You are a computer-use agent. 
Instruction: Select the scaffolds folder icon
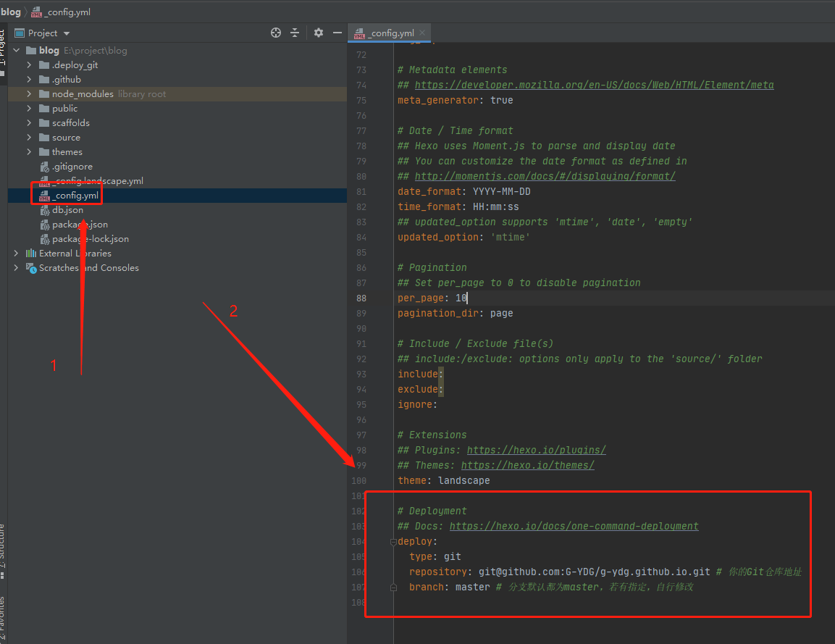44,122
